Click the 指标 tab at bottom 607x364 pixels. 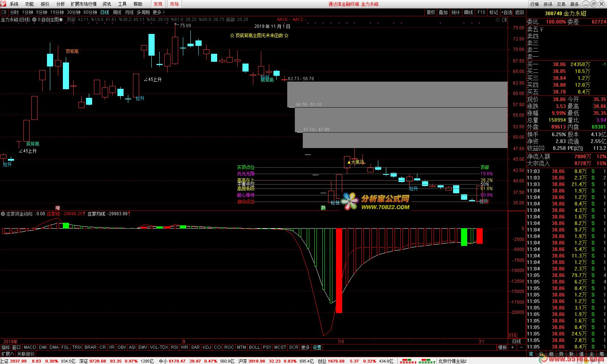point(5,347)
